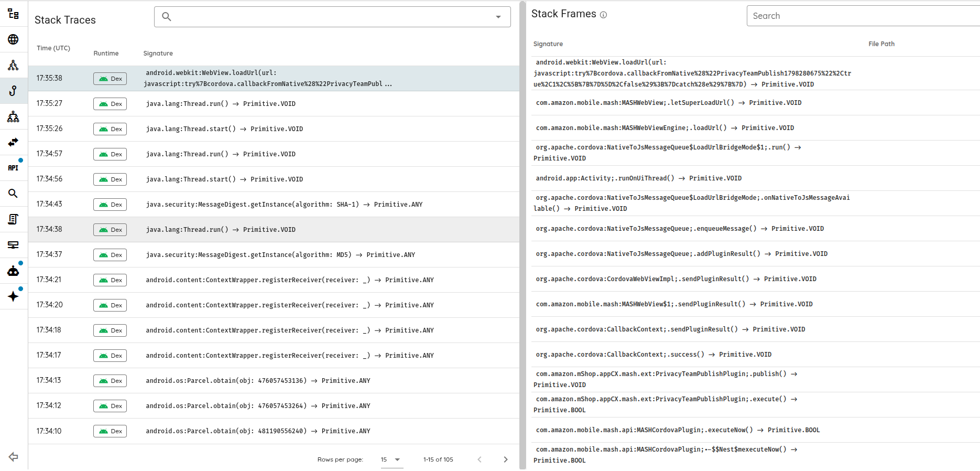The height and width of the screenshot is (471, 980).
Task: Open the API sidebar item
Action: pyautogui.click(x=13, y=168)
